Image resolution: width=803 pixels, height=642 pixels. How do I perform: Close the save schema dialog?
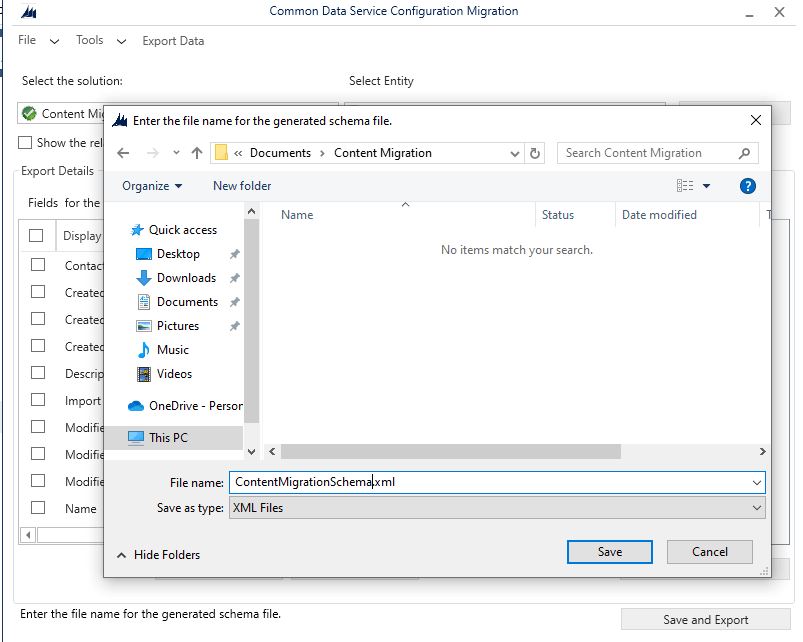click(755, 120)
